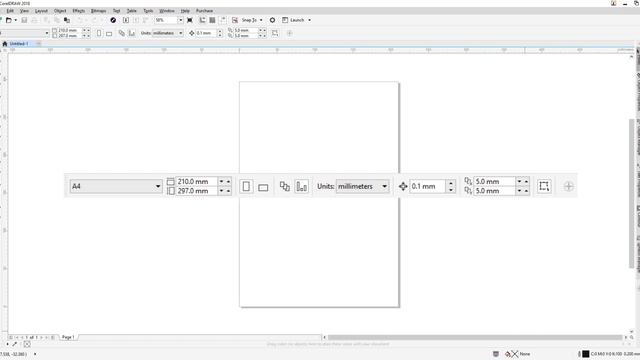640x360 pixels.
Task: Open the Edit menu
Action: (x=10, y=11)
